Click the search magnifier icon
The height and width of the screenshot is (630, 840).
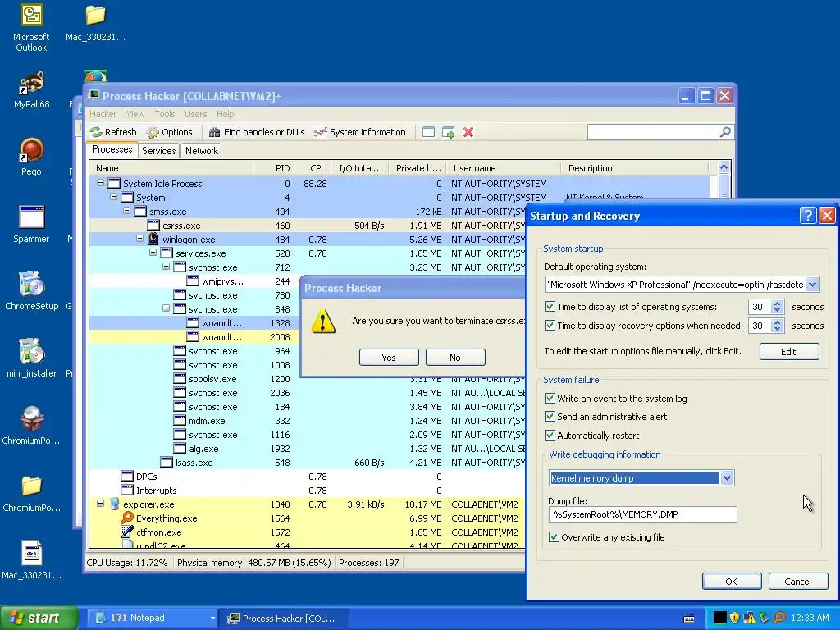pyautogui.click(x=725, y=132)
